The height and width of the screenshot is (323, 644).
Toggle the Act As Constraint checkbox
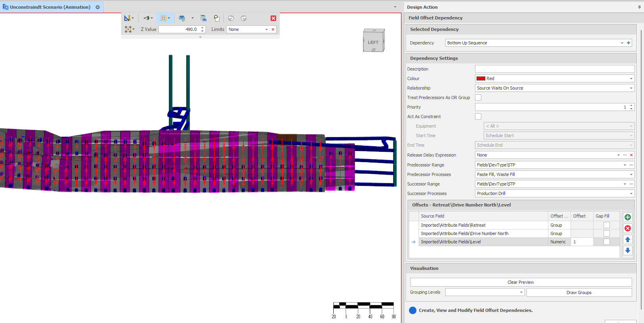coord(478,117)
